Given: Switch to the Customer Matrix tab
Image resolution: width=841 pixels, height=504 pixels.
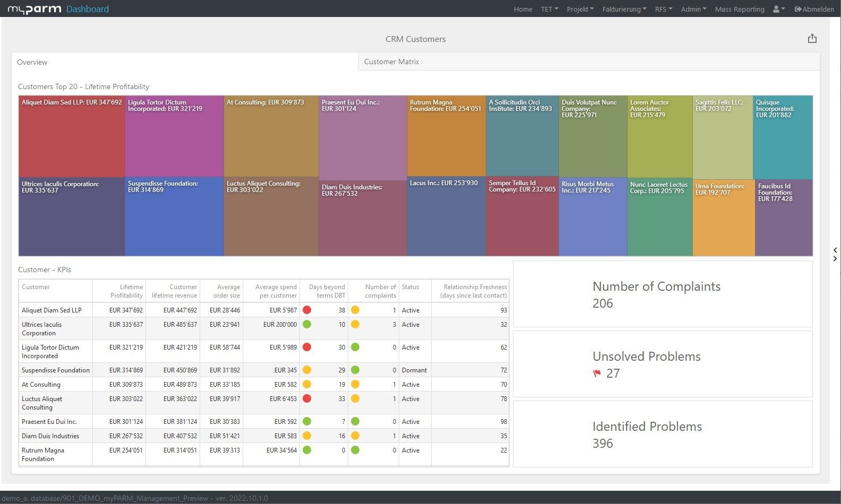Looking at the screenshot, I should [392, 62].
